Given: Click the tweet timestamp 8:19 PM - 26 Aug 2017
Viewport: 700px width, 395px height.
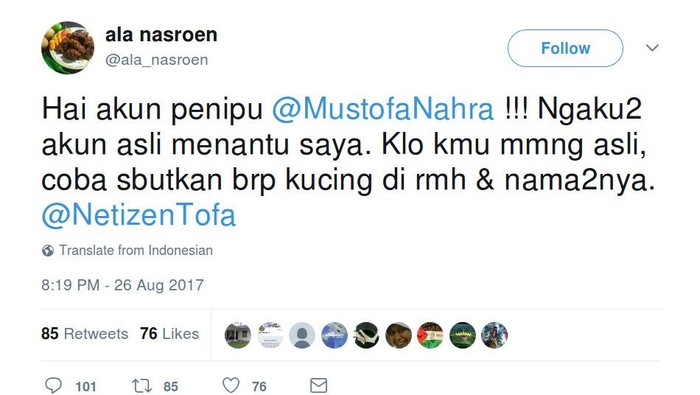Looking at the screenshot, I should [122, 285].
